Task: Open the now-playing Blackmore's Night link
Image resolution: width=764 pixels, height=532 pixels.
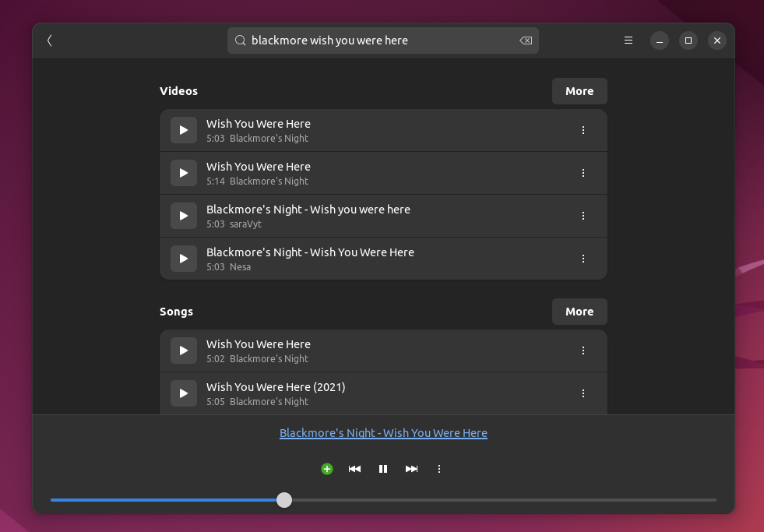Action: [383, 433]
